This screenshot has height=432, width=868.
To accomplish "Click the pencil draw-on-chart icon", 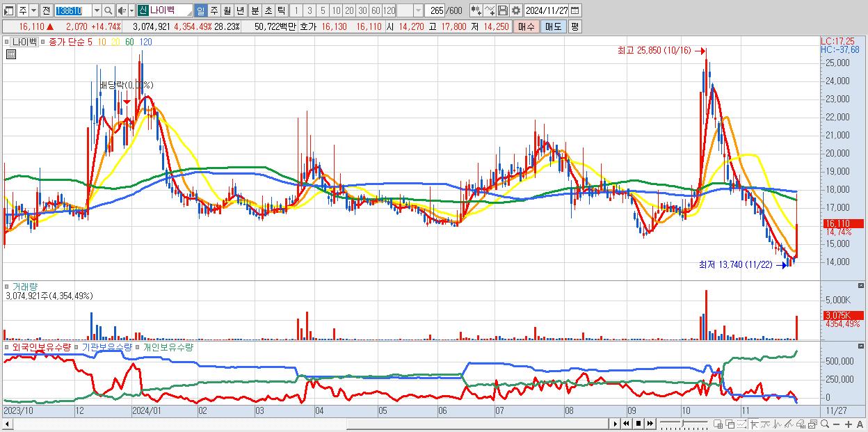I will point(789,424).
